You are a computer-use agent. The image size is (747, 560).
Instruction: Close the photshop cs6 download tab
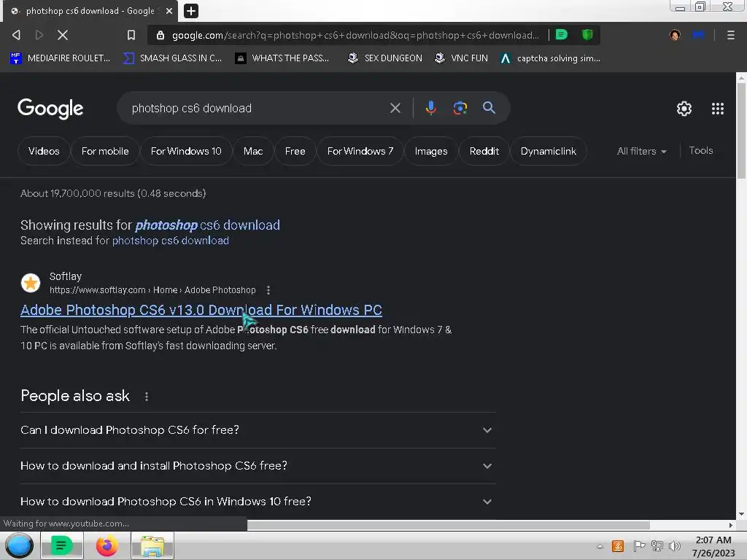[x=169, y=10]
